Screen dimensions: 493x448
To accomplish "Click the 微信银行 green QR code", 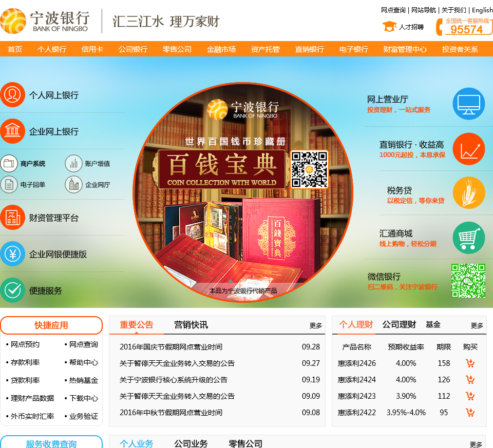I will click(468, 281).
